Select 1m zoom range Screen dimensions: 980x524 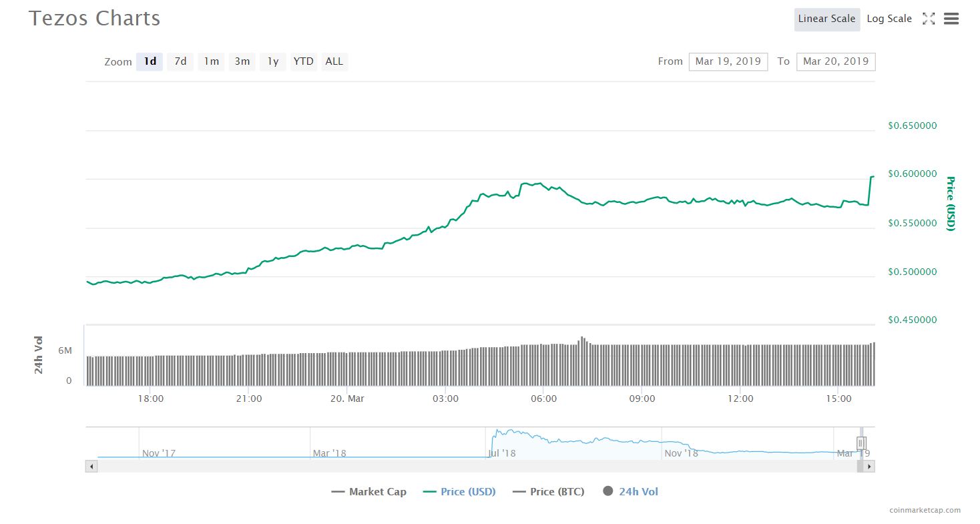pos(211,61)
